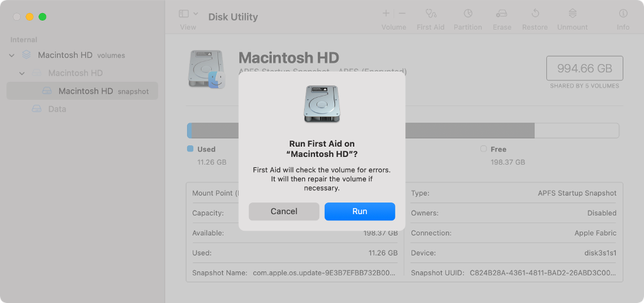The height and width of the screenshot is (303, 644).
Task: Click the Apple Fabric connection value
Action: coord(596,233)
